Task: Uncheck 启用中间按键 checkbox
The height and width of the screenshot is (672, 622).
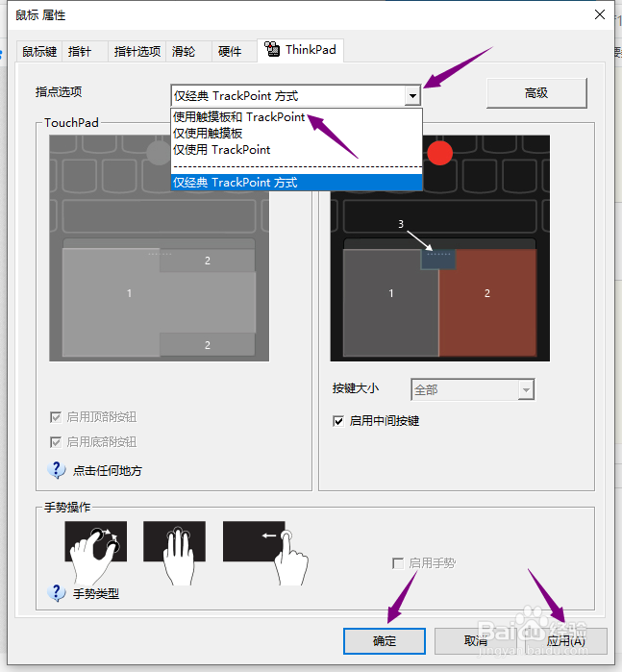Action: point(338,421)
